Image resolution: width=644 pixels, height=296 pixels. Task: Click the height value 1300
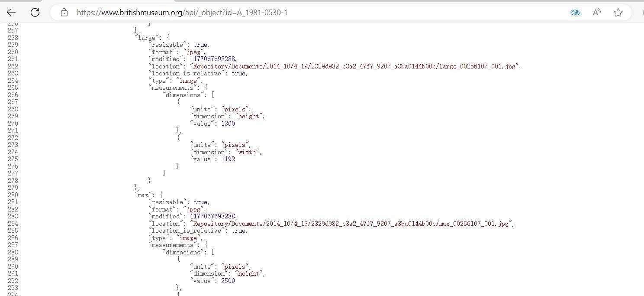(228, 124)
